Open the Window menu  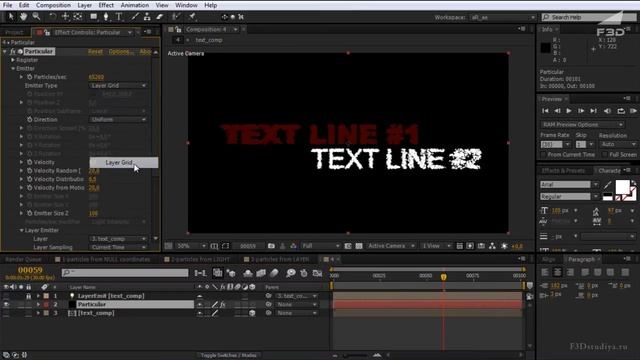[x=186, y=5]
